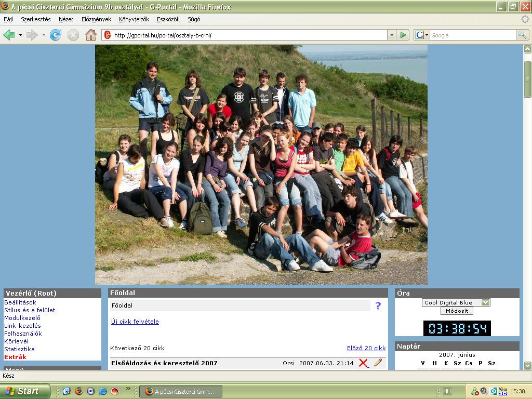Viewport: 532px width, 399px height.
Task: Open the Forward history dropdown arrow
Action: pyautogui.click(x=44, y=35)
